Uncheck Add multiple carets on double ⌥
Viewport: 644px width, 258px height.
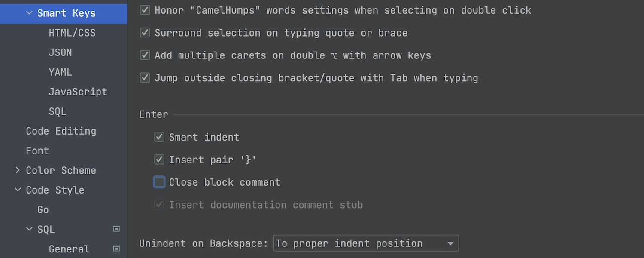145,55
